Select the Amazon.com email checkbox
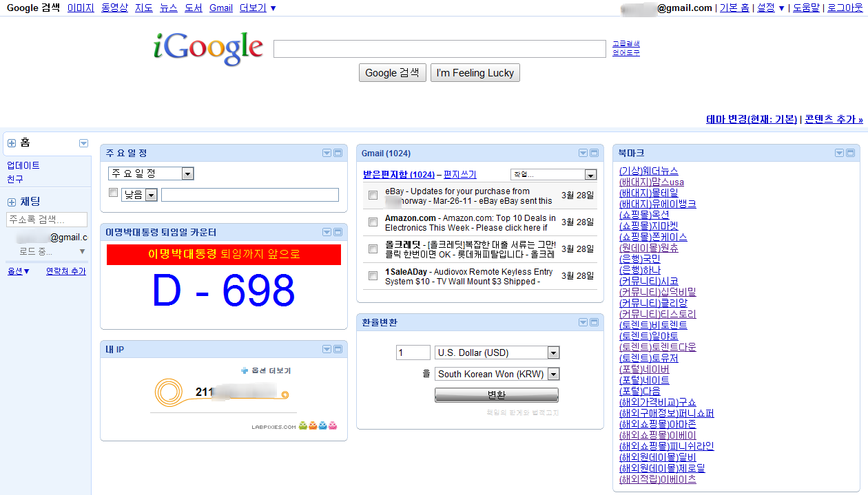Screen dimensions: 868x495 click(373, 222)
